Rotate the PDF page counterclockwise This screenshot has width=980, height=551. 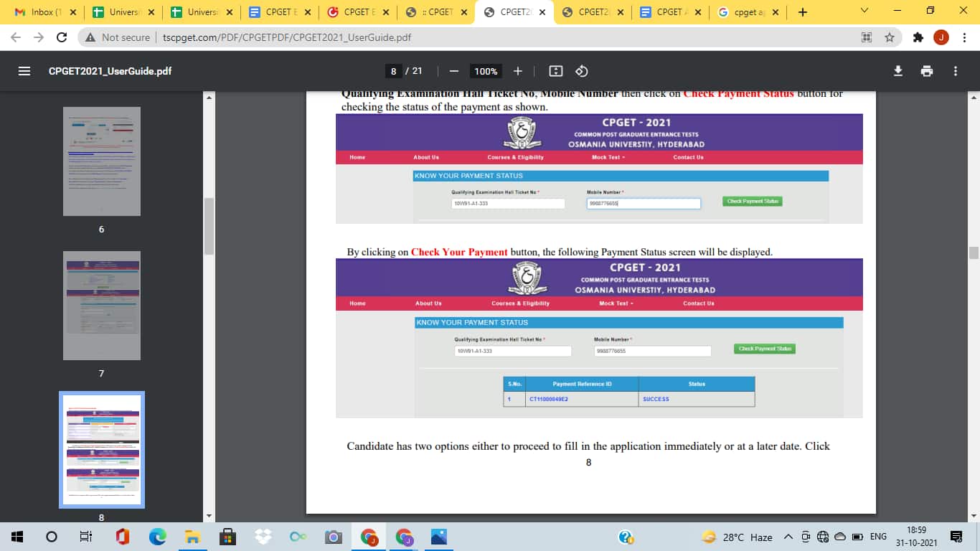(x=581, y=71)
